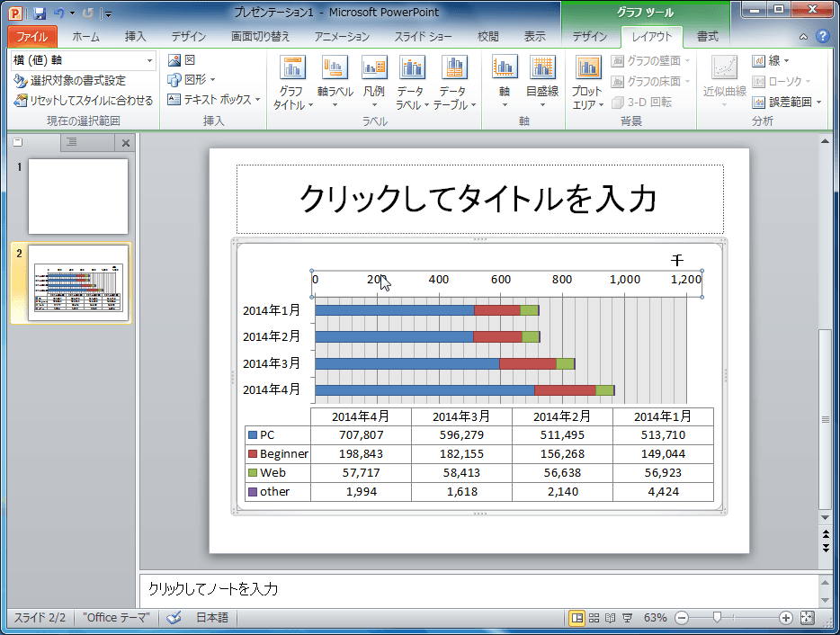This screenshot has height=635, width=840.
Task: Open the 凡例 legend menu
Action: pyautogui.click(x=374, y=83)
